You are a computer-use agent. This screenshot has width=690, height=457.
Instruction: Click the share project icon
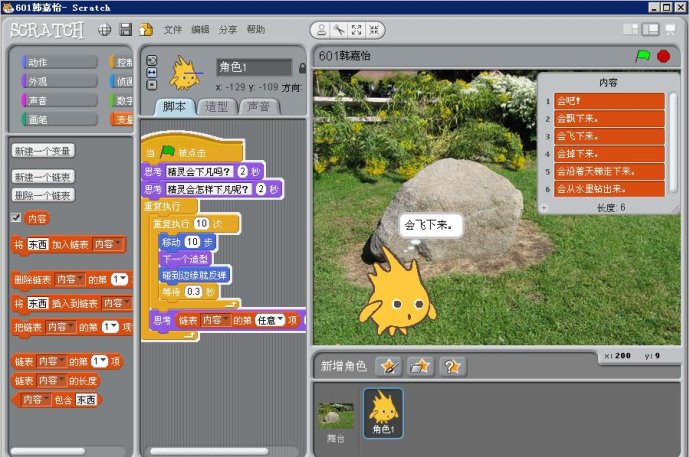click(146, 30)
